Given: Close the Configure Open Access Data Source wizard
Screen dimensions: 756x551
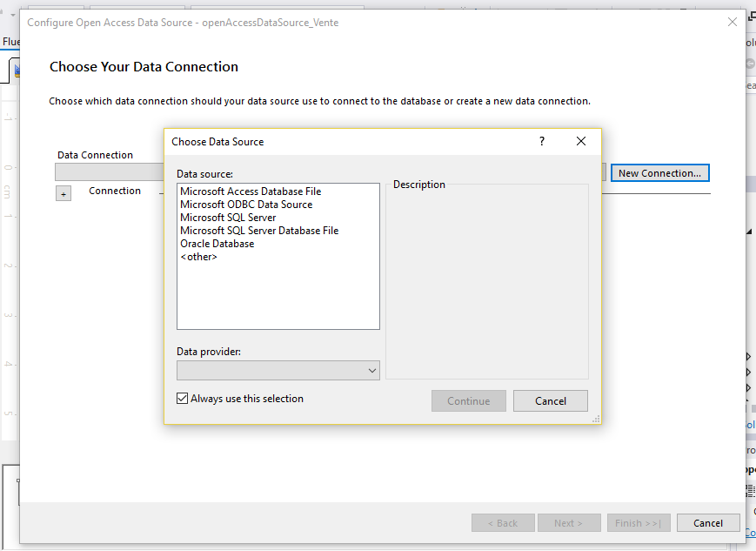Looking at the screenshot, I should point(733,22).
